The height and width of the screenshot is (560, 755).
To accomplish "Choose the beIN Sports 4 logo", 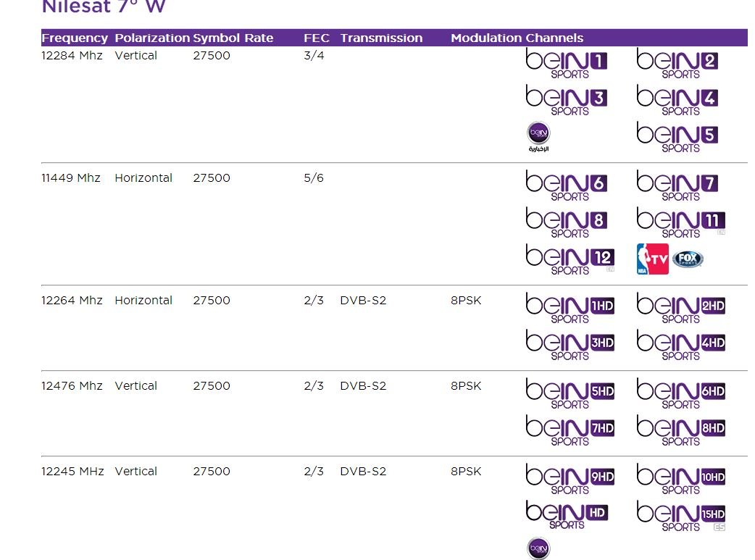I will click(677, 101).
